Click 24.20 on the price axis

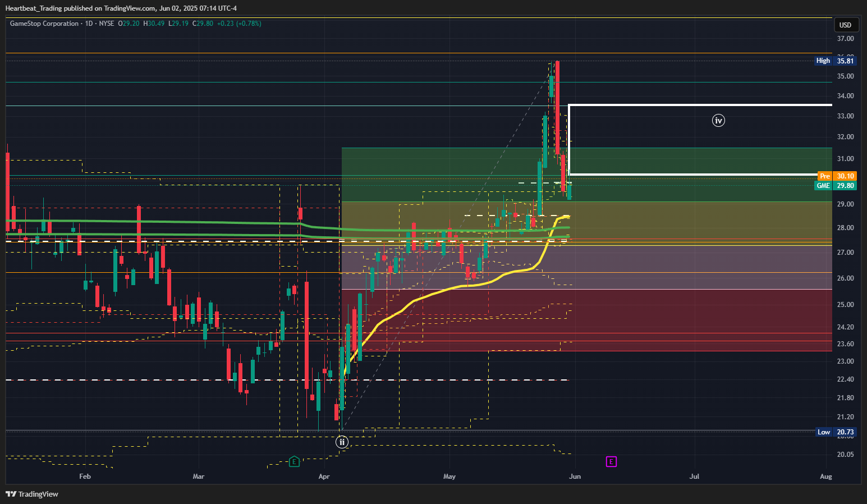pos(846,327)
